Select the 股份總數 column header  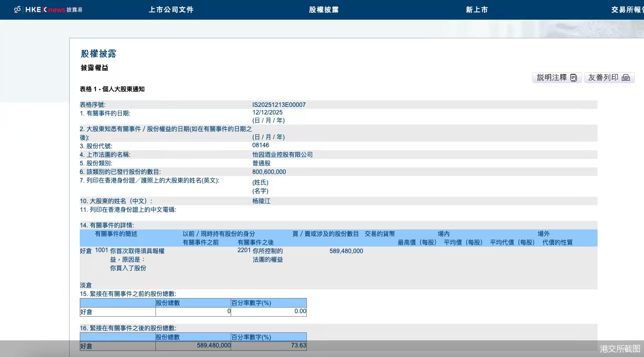168,303
